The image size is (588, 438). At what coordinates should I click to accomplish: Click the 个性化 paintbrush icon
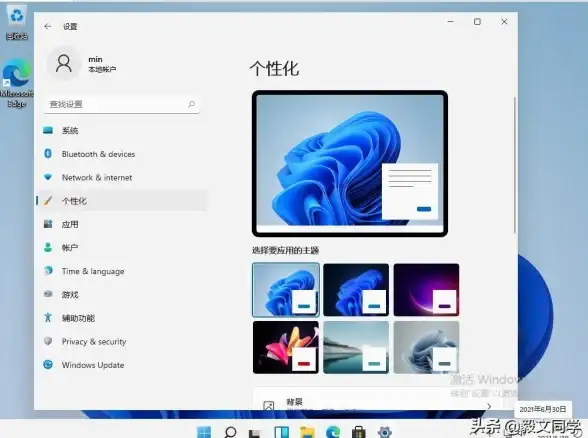48,201
